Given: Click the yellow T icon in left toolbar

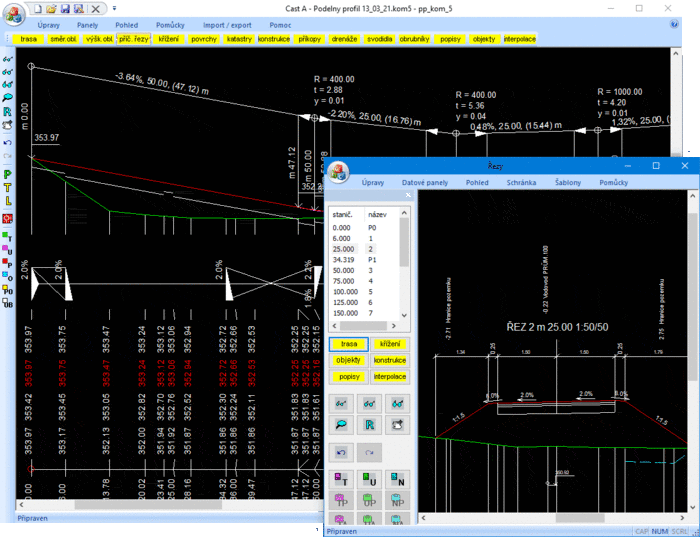Looking at the screenshot, I should 8,187.
